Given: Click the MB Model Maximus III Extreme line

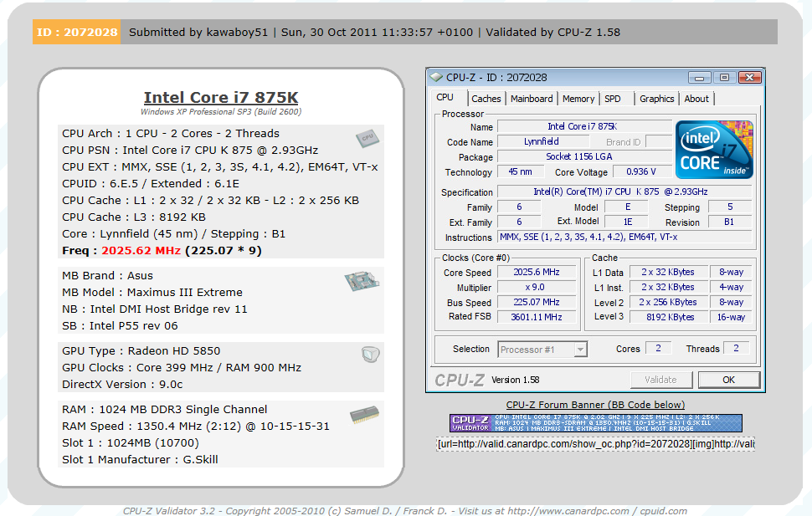Looking at the screenshot, I should click(152, 293).
